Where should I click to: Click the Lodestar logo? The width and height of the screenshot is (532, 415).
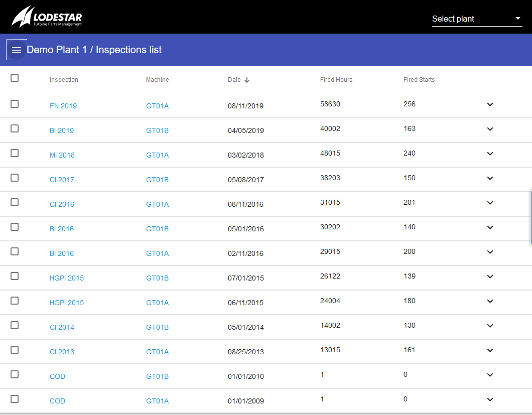pyautogui.click(x=47, y=17)
